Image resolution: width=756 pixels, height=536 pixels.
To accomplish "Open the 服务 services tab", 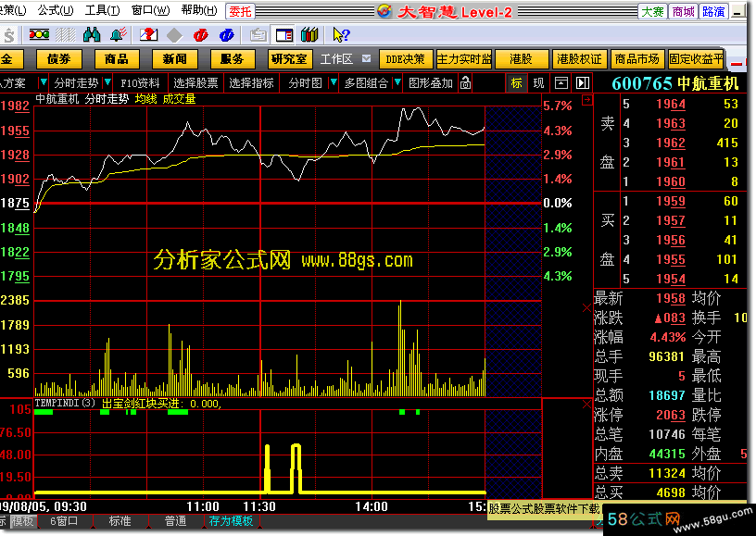I will click(233, 59).
